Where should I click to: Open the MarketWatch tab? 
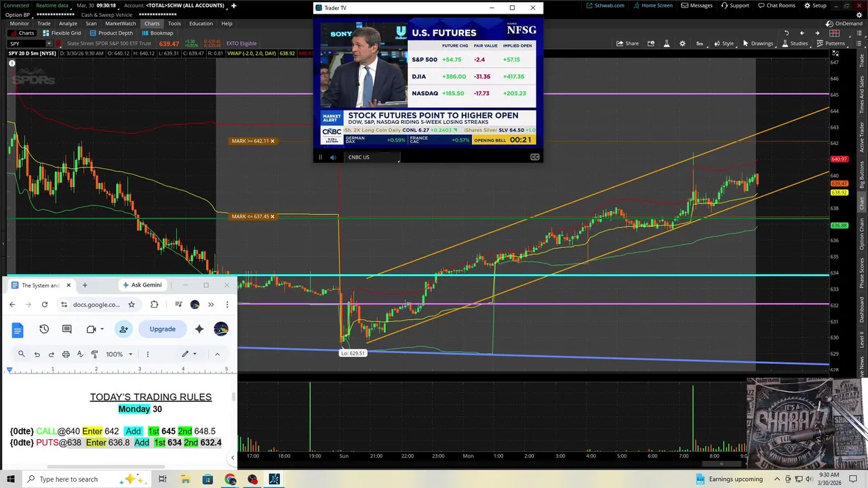(x=121, y=23)
